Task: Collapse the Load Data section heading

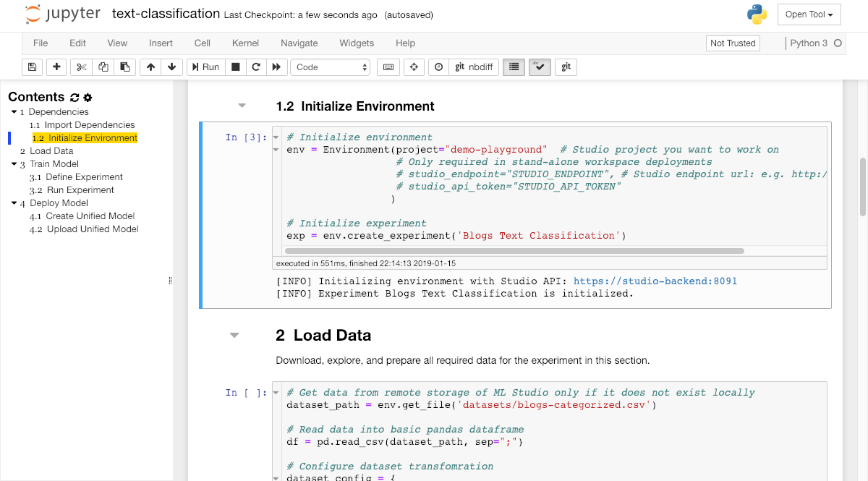Action: tap(234, 336)
